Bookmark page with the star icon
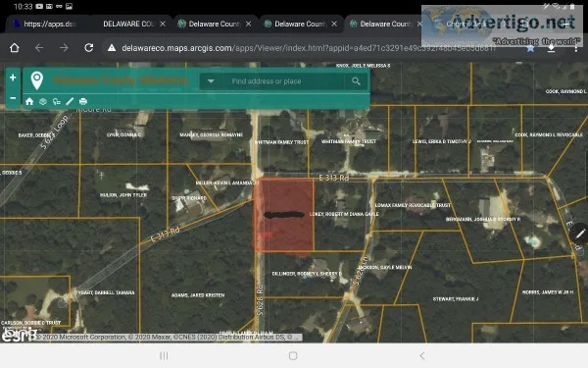The width and height of the screenshot is (588, 368). pos(530,48)
